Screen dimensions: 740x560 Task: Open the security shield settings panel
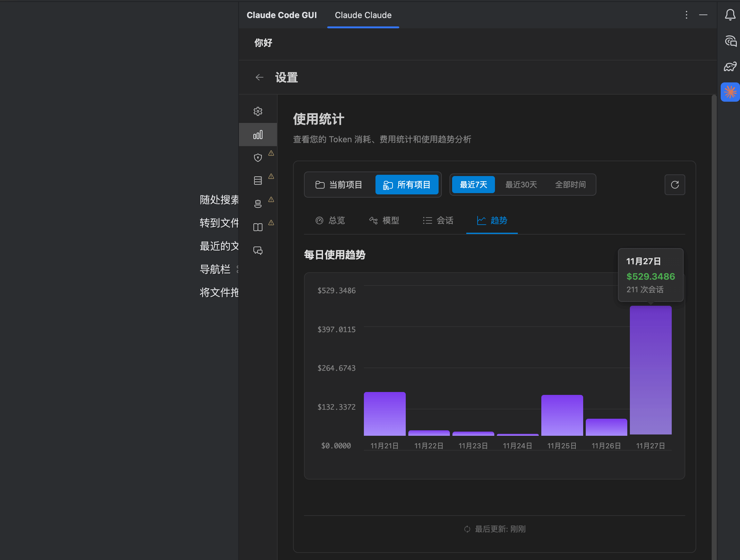click(258, 157)
